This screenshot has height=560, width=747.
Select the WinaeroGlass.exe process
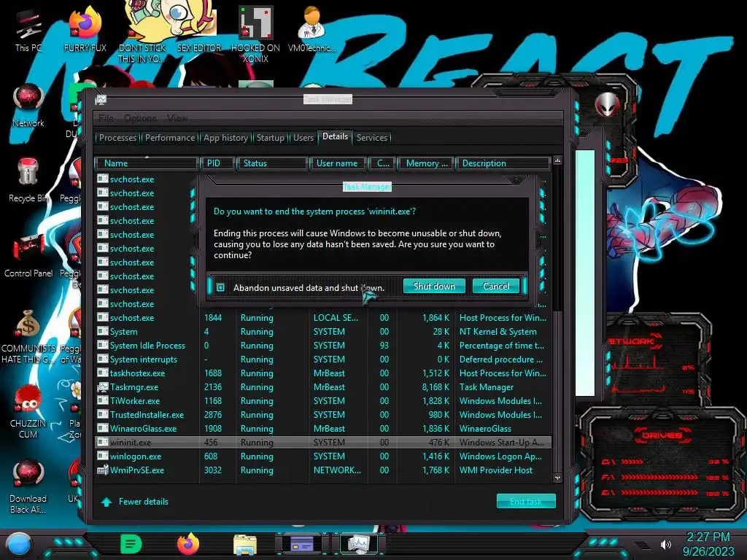click(323, 429)
